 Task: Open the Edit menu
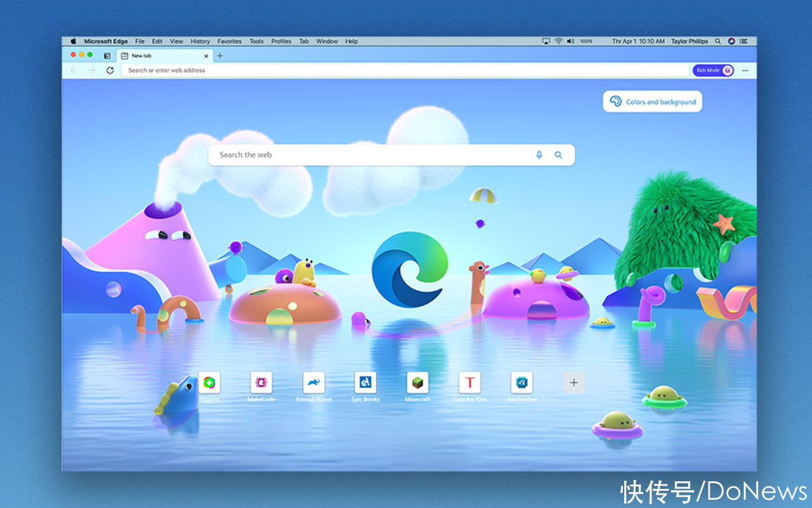pos(157,41)
